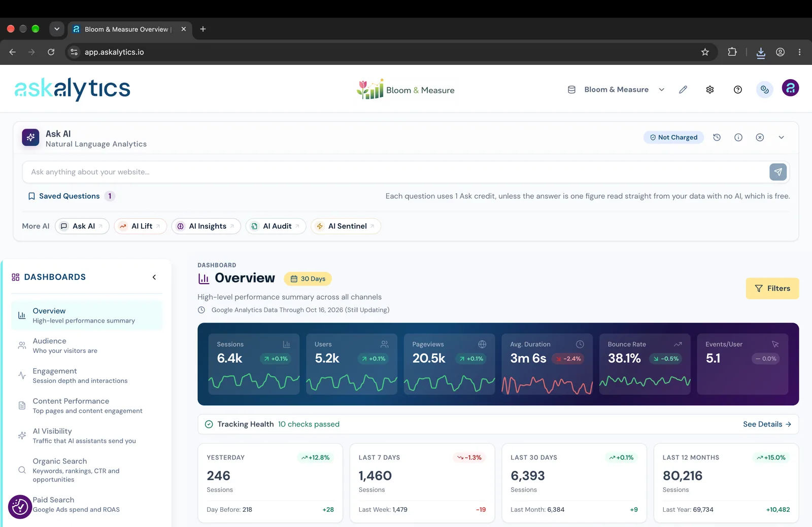Viewport: 812px width, 527px height.
Task: Open Organic Search dashboard
Action: tap(87, 470)
